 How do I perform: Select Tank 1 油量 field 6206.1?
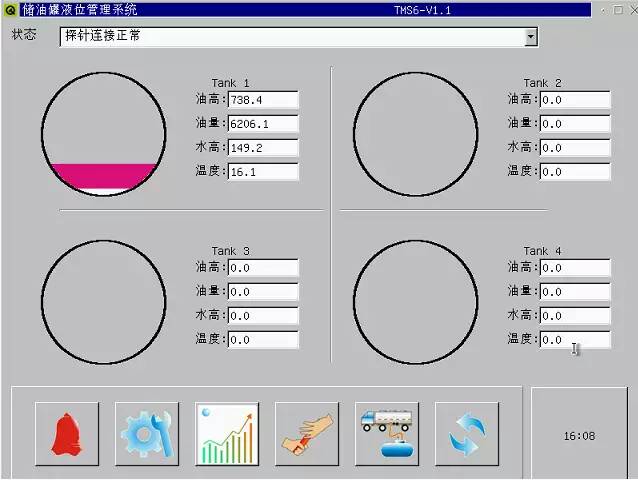[x=263, y=124]
